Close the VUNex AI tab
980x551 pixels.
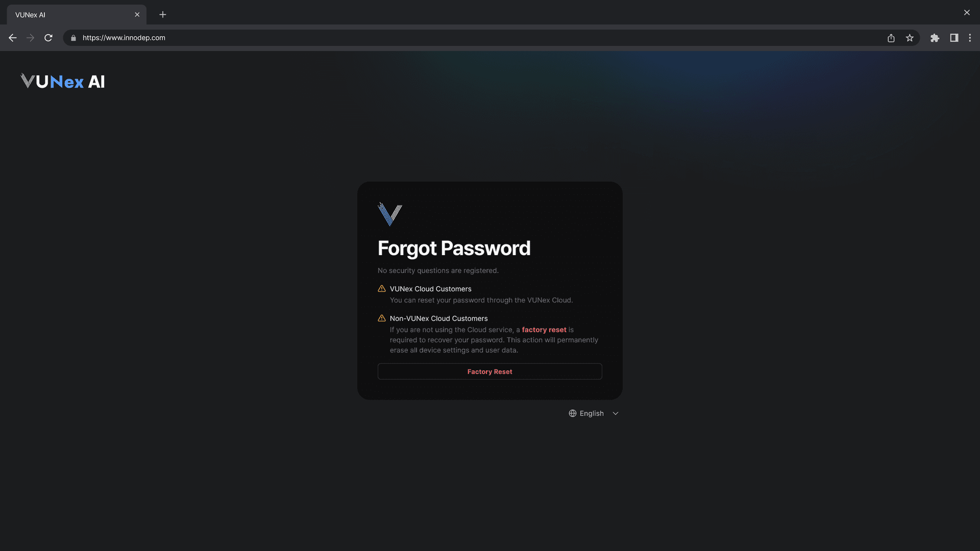pyautogui.click(x=137, y=15)
